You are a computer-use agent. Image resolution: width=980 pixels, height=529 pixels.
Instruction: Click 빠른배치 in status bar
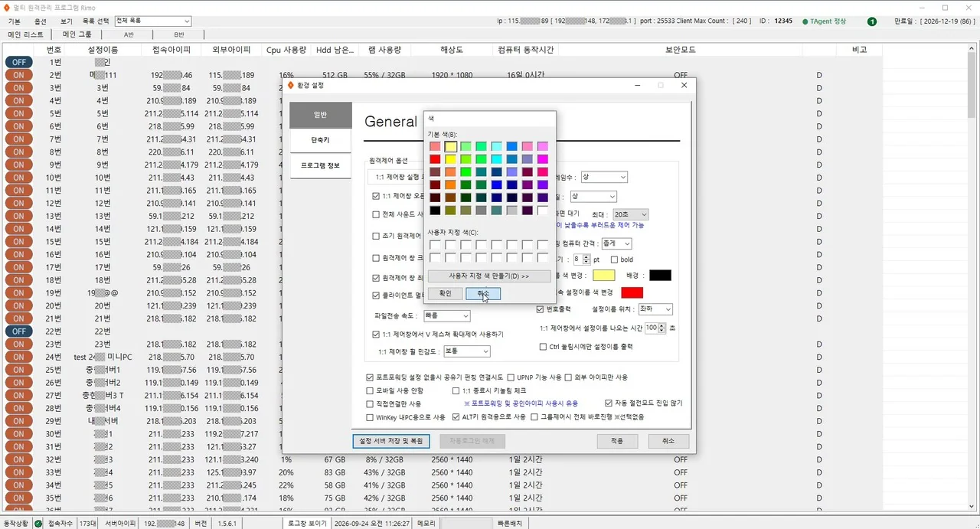(x=511, y=524)
